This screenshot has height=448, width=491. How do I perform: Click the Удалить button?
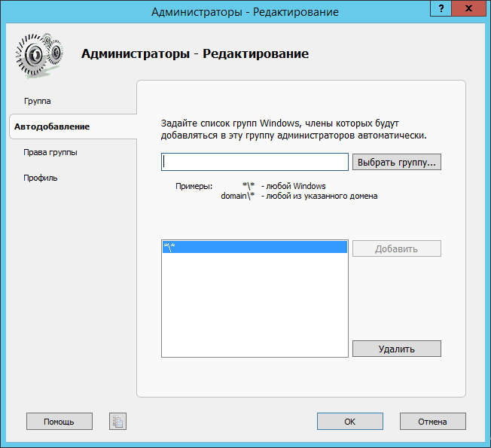pyautogui.click(x=396, y=349)
